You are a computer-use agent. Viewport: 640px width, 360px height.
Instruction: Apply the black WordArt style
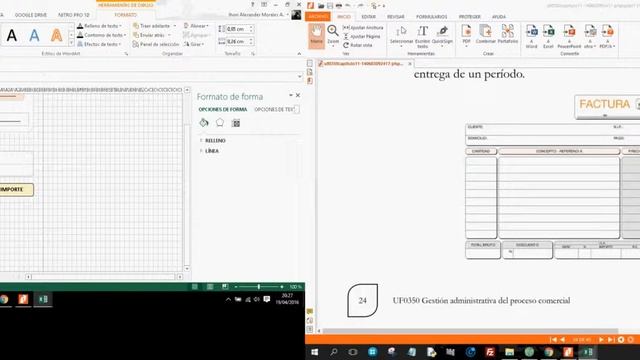pyautogui.click(x=12, y=36)
